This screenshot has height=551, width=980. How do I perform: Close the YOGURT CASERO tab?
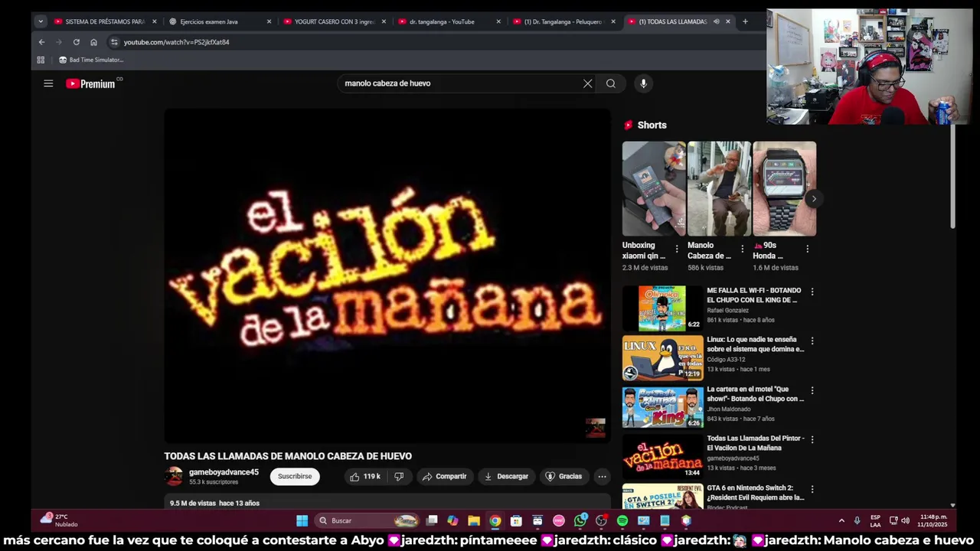(384, 21)
